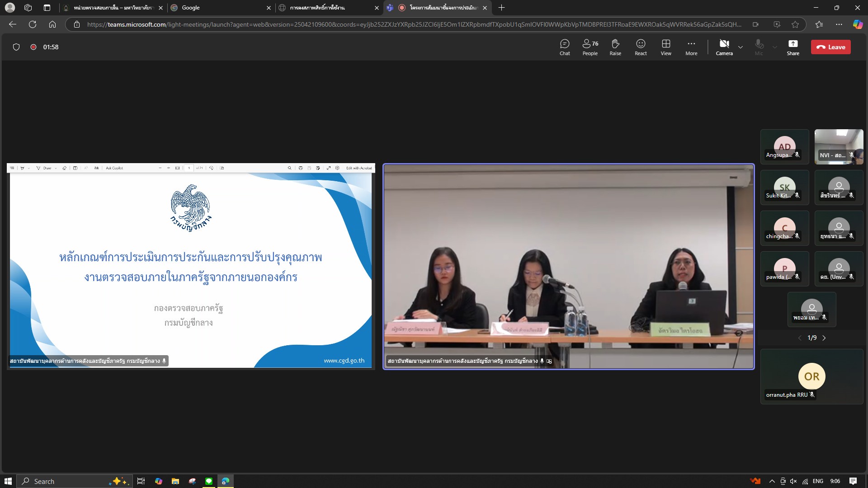Screen dimensions: 868x488
Task: Open the tab actions menu icon
Action: point(47,8)
